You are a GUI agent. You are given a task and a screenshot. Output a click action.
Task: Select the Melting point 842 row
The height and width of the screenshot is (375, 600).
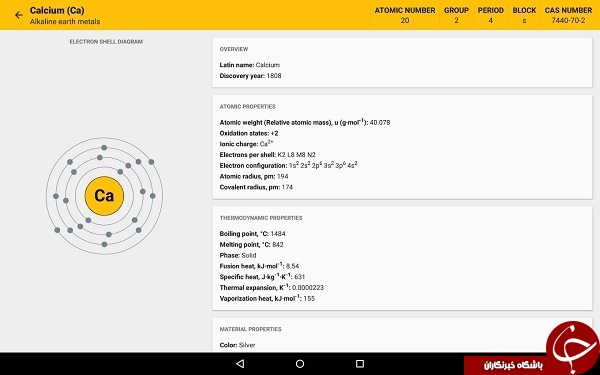[251, 244]
